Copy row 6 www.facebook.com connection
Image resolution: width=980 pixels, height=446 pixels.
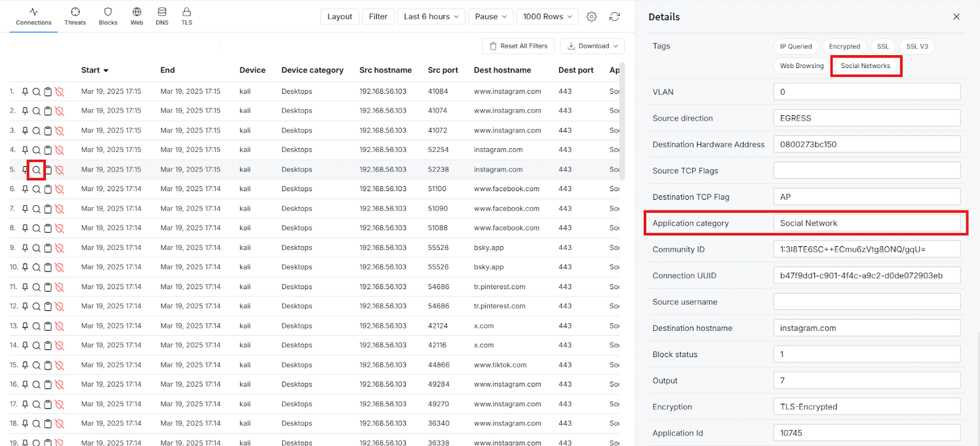[48, 189]
